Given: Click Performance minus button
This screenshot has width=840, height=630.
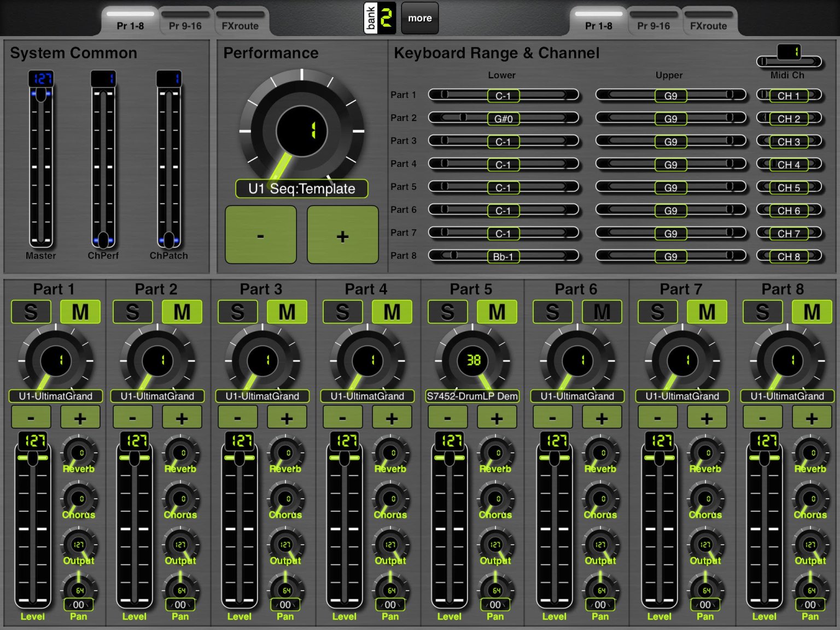Looking at the screenshot, I should (261, 235).
